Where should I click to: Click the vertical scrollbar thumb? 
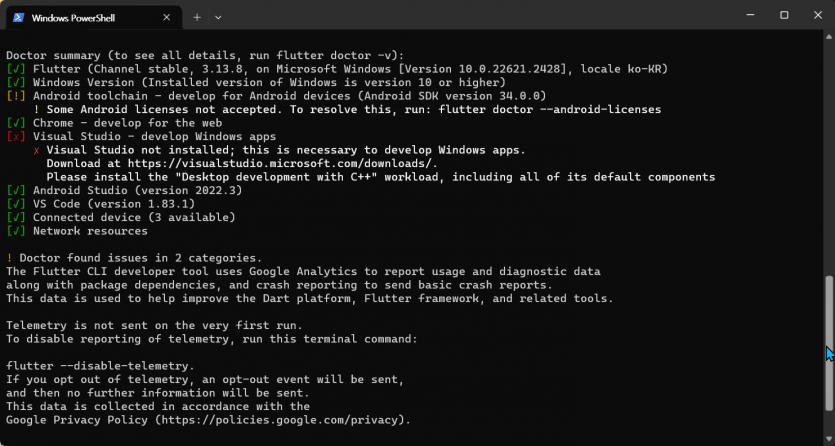[x=829, y=343]
